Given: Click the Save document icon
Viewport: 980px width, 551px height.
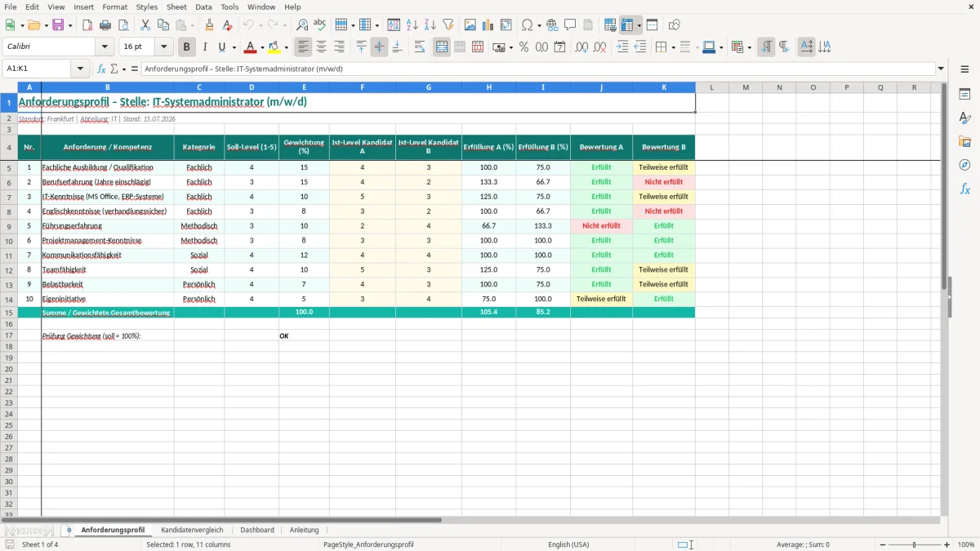Looking at the screenshot, I should tap(58, 25).
